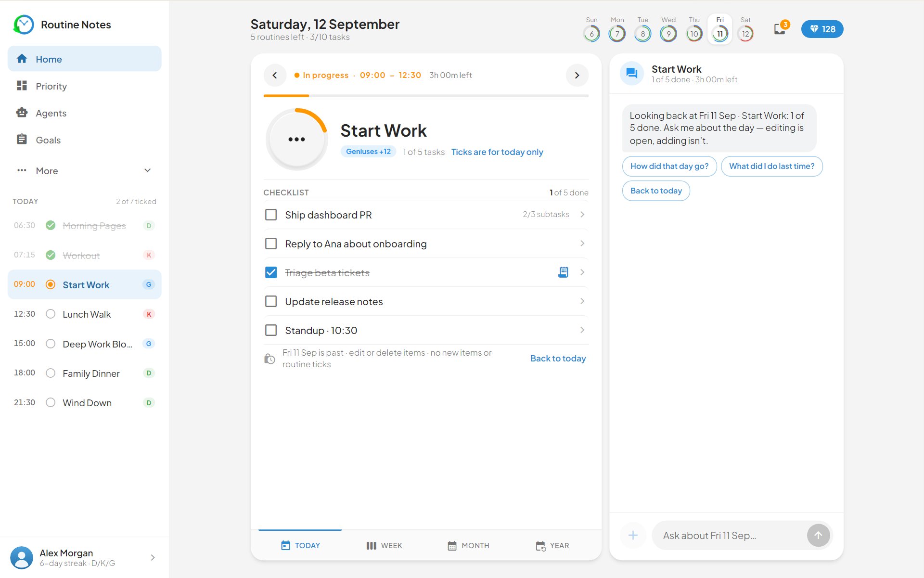
Task: Select the Sat 12 day ring
Action: point(745,34)
